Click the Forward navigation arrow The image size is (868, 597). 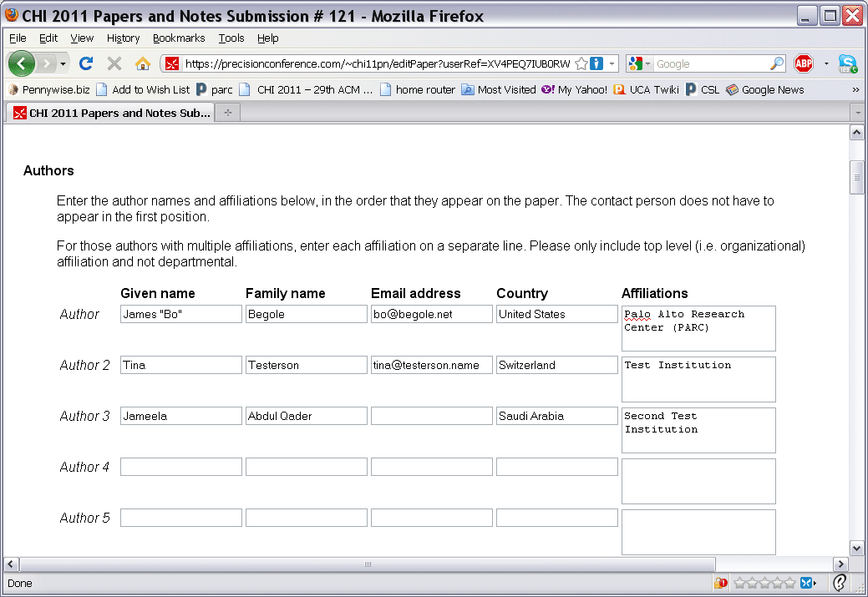47,64
